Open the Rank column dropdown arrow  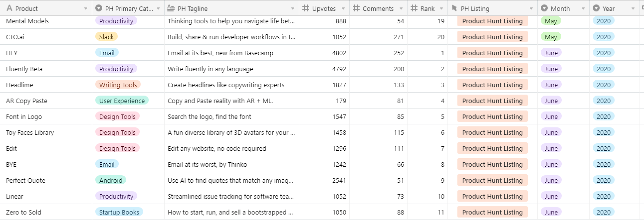(x=441, y=8)
